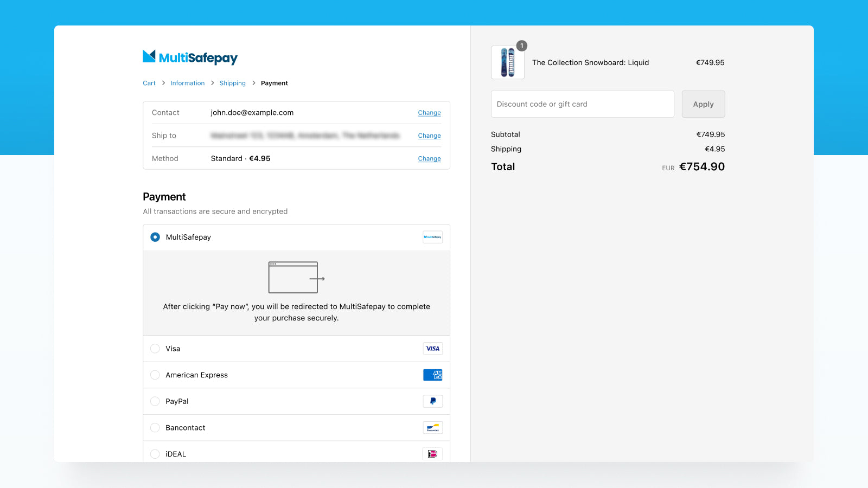The image size is (868, 488).
Task: Choose the American Express radio option
Action: pyautogui.click(x=155, y=375)
